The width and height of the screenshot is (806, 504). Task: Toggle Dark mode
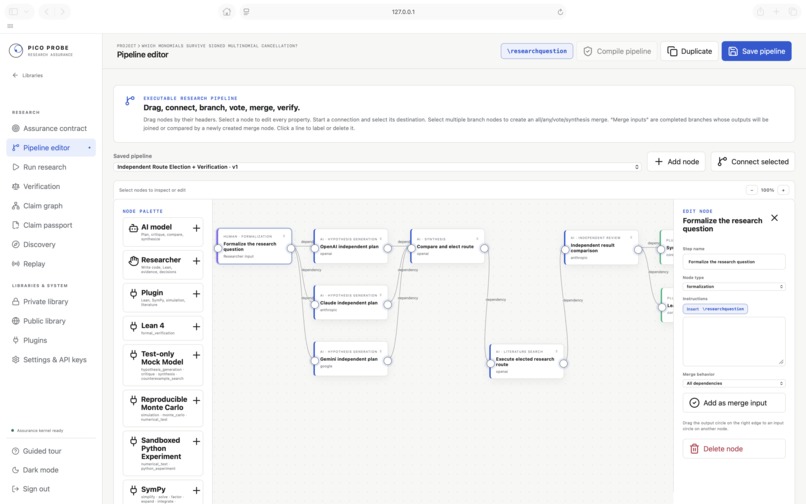pos(51,470)
